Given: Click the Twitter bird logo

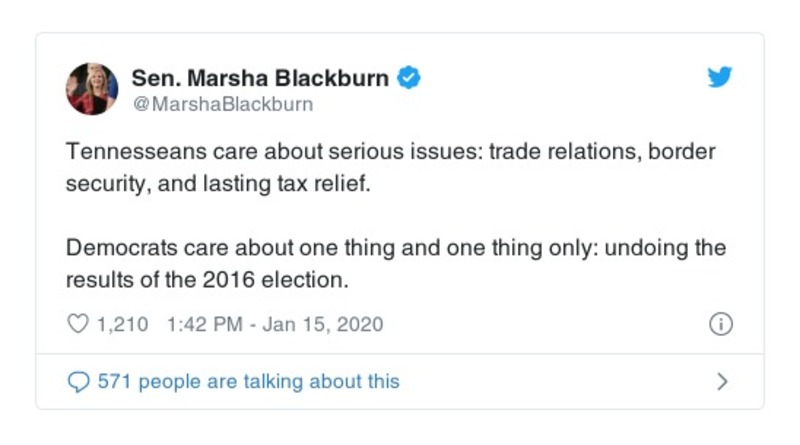Looking at the screenshot, I should pos(720,77).
